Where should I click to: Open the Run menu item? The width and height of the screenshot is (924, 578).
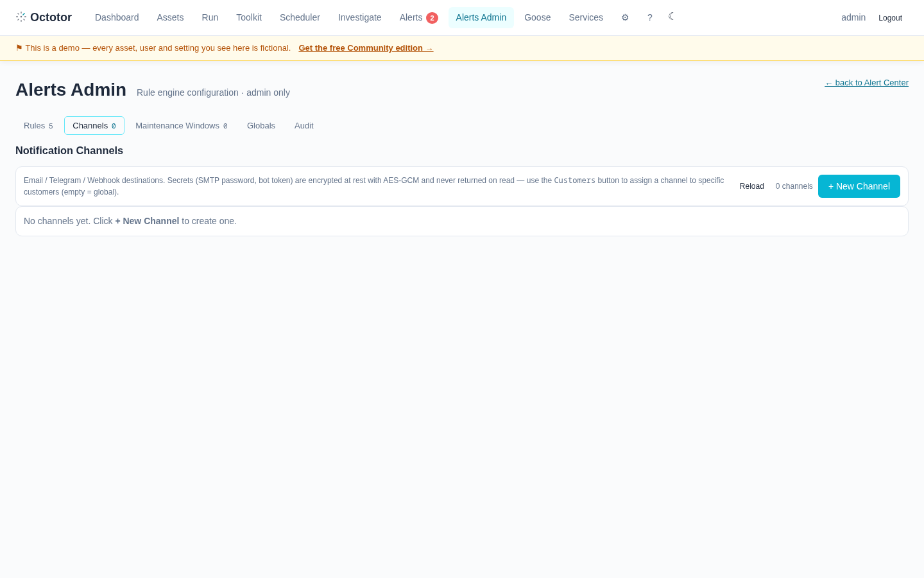point(210,17)
